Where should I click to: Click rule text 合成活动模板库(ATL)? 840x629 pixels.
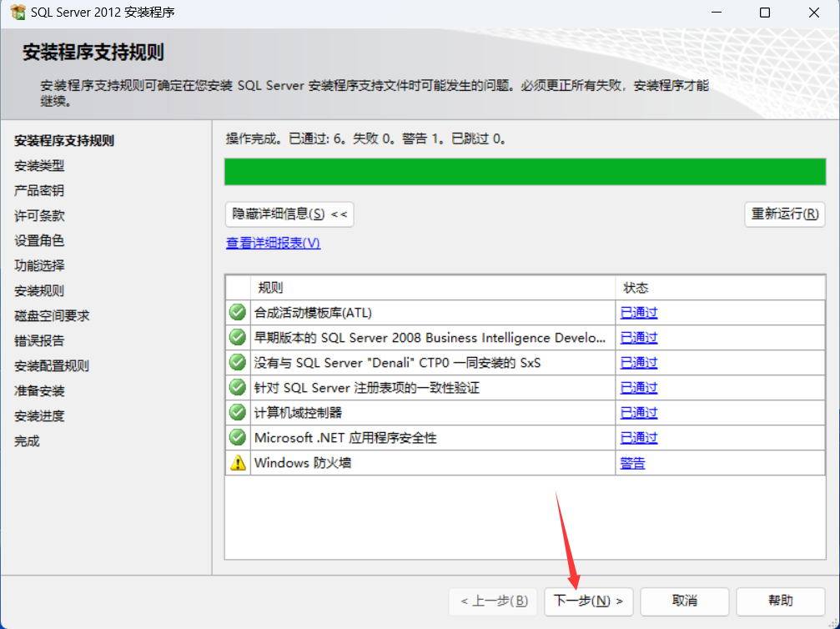click(313, 312)
